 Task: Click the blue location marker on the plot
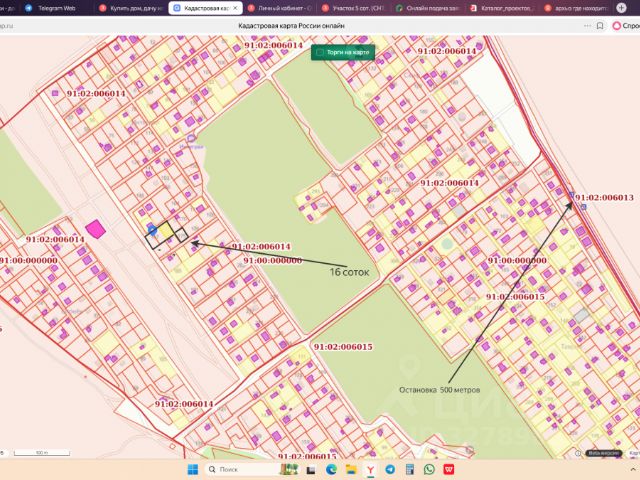(152, 230)
